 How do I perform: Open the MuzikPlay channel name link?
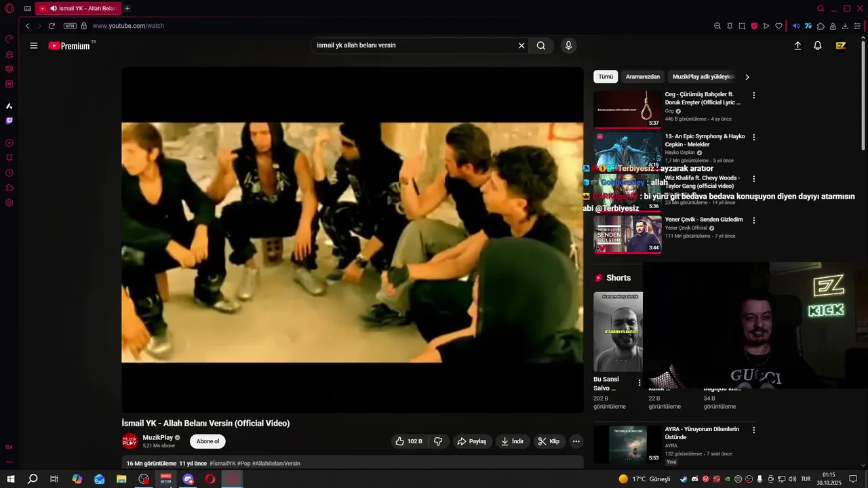point(158,438)
